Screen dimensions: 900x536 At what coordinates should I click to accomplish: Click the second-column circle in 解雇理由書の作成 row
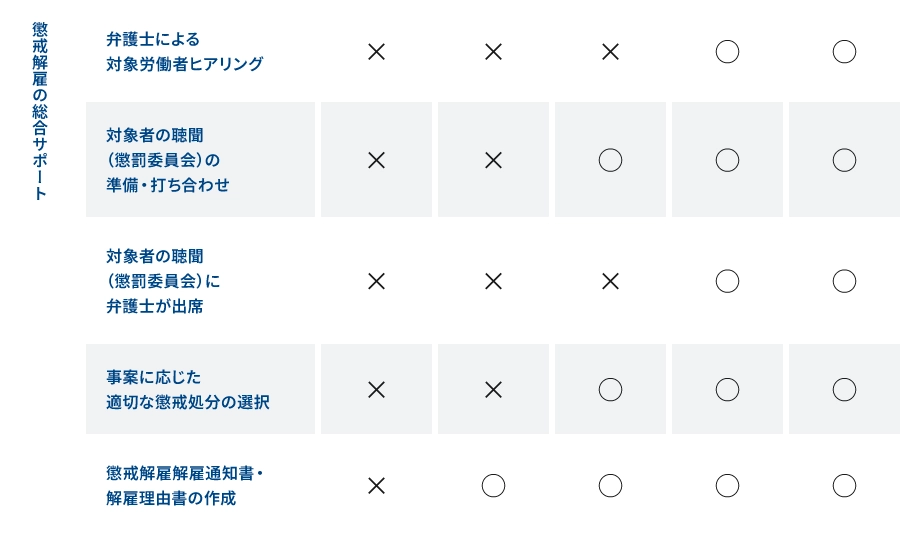(x=493, y=486)
